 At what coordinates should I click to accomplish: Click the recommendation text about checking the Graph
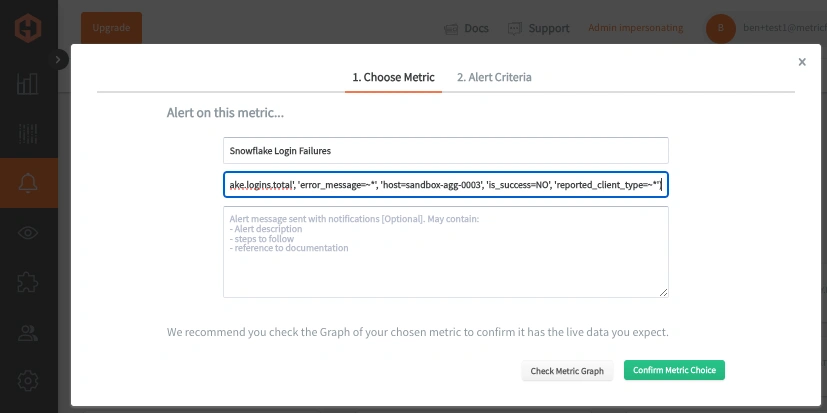pyautogui.click(x=418, y=332)
